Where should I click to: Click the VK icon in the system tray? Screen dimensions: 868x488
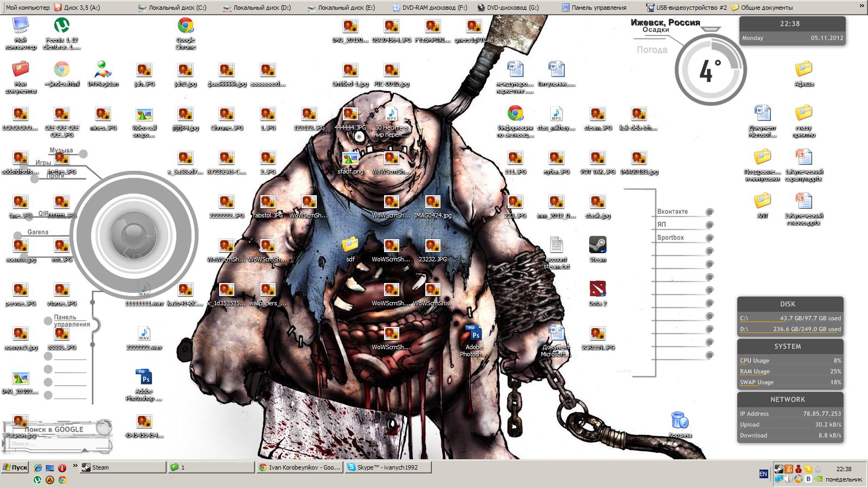click(808, 479)
